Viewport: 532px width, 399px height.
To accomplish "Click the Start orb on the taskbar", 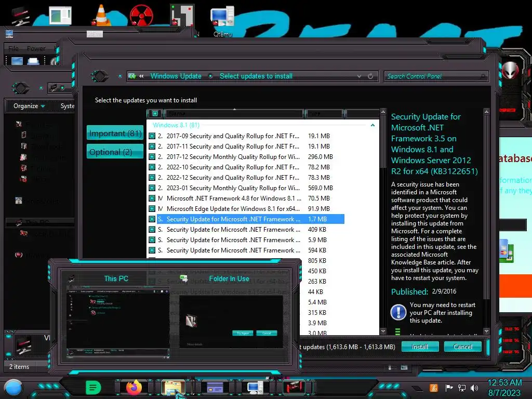I will [x=14, y=388].
